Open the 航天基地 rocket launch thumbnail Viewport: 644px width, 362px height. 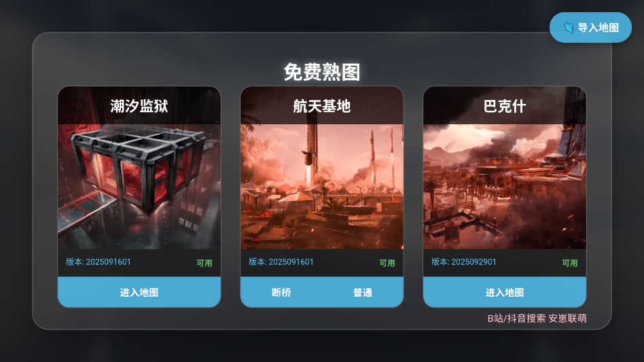coord(322,186)
